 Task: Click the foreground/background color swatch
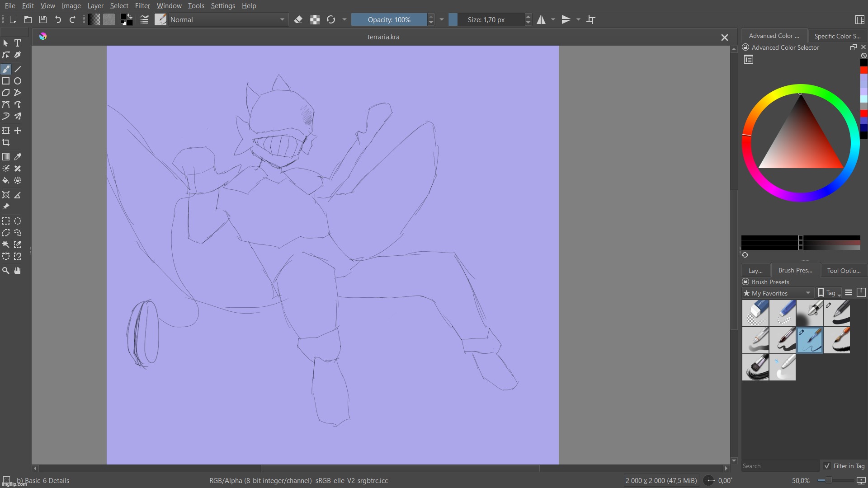tap(127, 19)
